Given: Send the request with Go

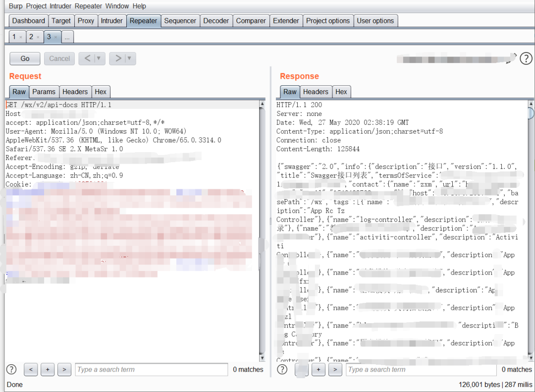Looking at the screenshot, I should (x=25, y=58).
